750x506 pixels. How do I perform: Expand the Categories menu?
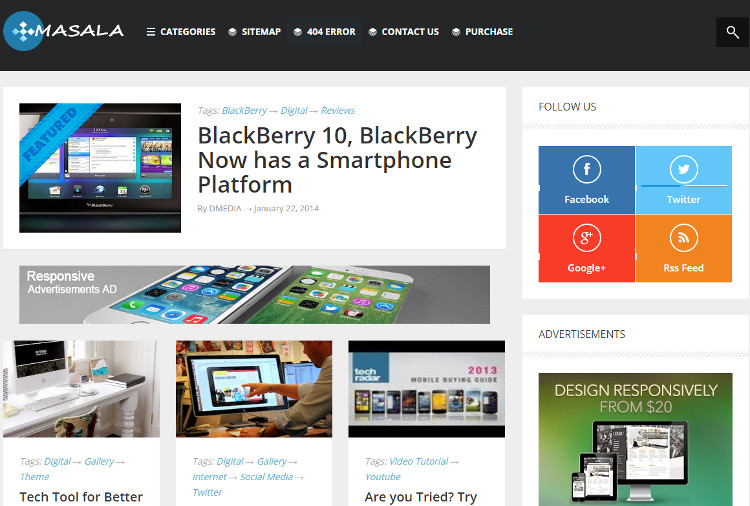181,32
